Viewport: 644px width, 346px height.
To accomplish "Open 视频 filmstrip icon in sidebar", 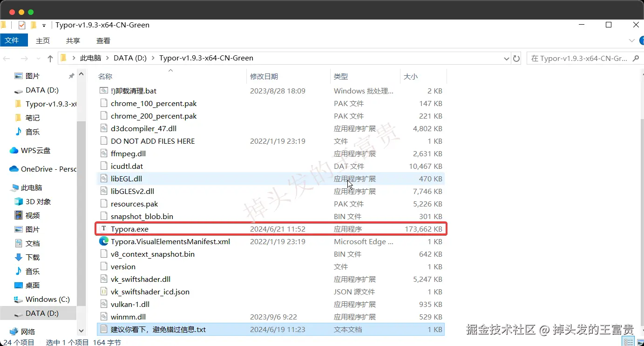I will point(19,215).
